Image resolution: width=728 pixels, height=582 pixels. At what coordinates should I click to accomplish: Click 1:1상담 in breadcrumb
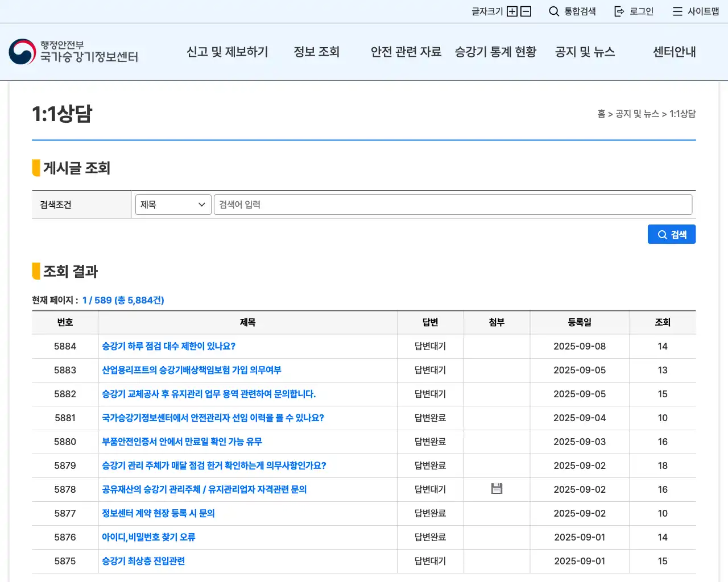682,114
